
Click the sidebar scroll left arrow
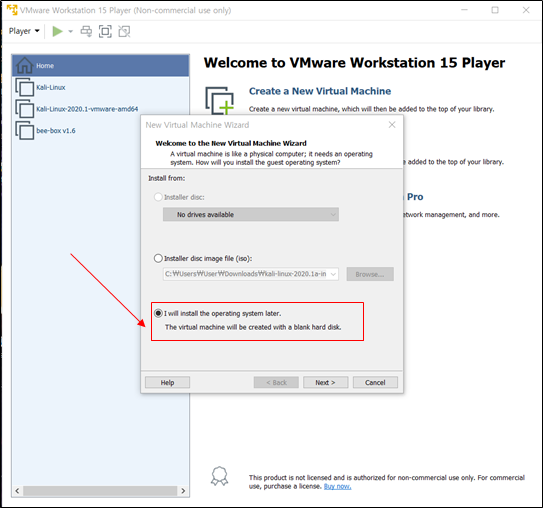tap(17, 491)
